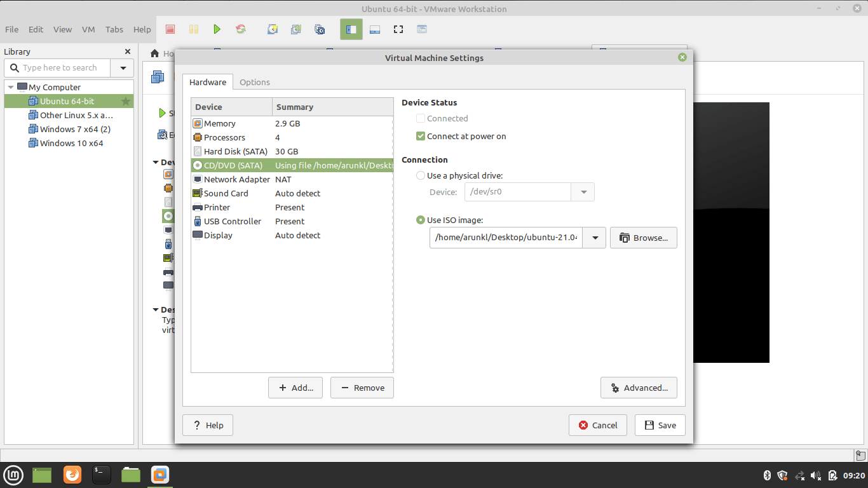This screenshot has height=488, width=868.
Task: Click the Revert to Snapshot icon
Action: pos(296,29)
